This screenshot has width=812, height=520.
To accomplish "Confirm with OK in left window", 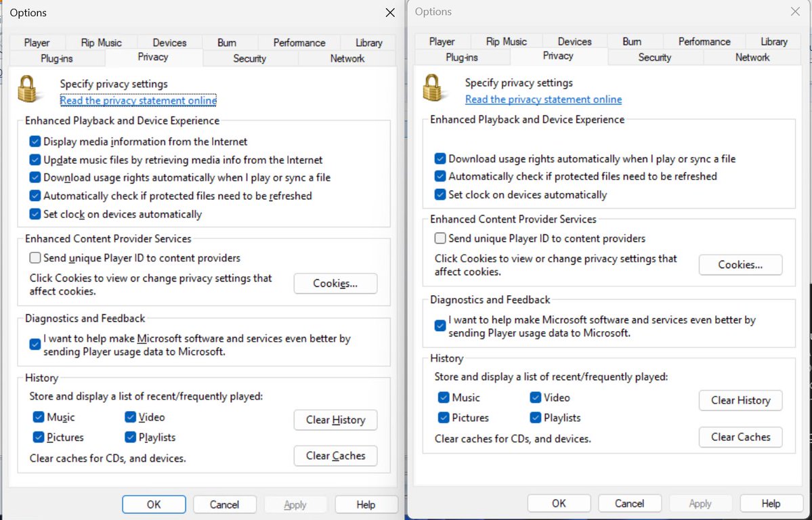I will pyautogui.click(x=154, y=504).
